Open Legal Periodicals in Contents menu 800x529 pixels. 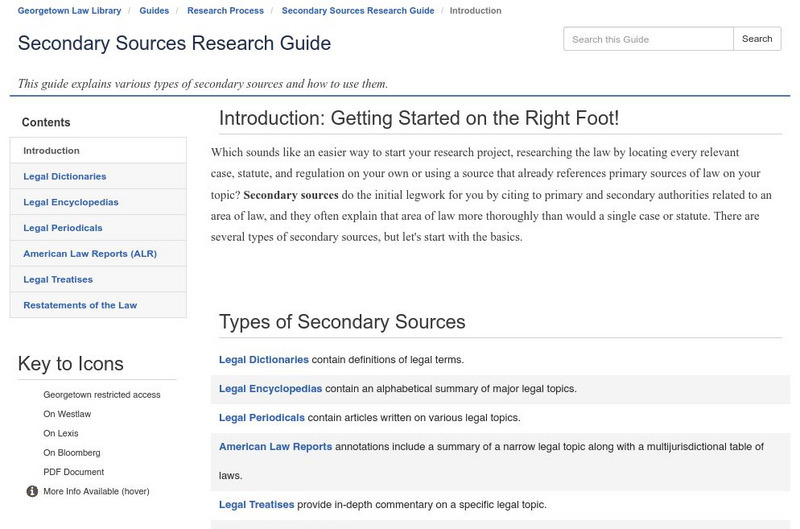[x=63, y=228]
